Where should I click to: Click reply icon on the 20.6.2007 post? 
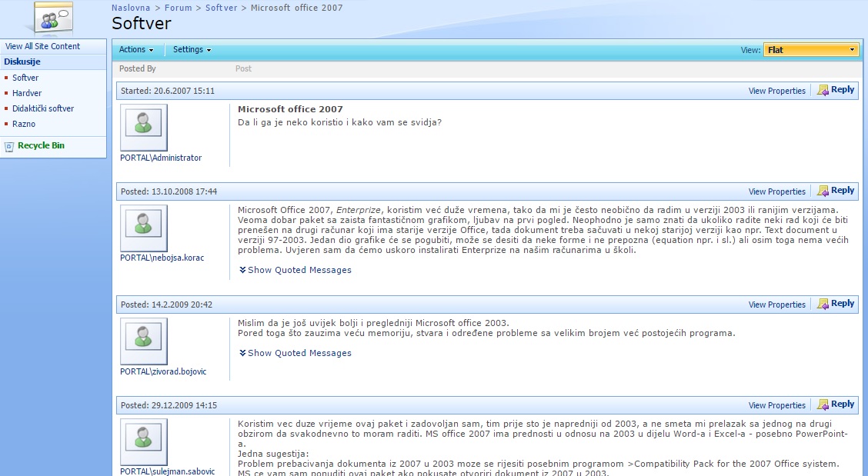(823, 90)
